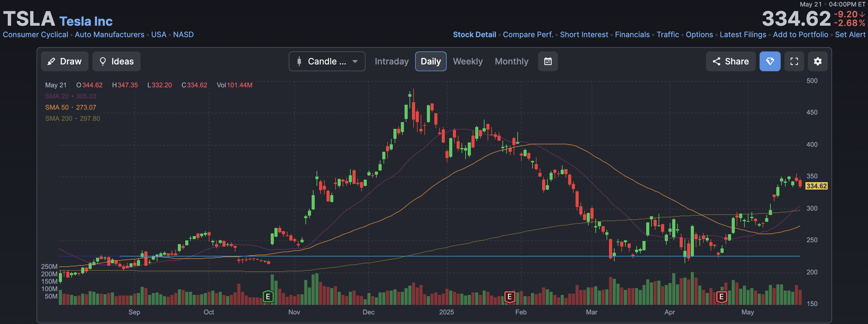Click the large 334.62 last price
The image size is (868, 324).
pyautogui.click(x=796, y=19)
